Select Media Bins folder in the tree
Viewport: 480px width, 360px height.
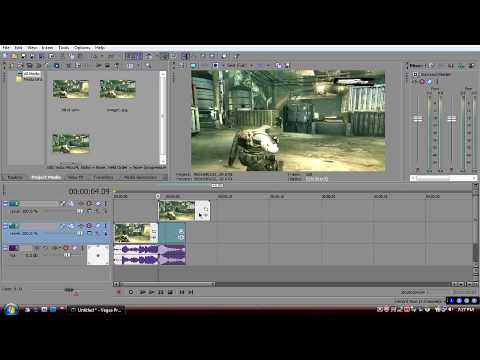tap(33, 79)
